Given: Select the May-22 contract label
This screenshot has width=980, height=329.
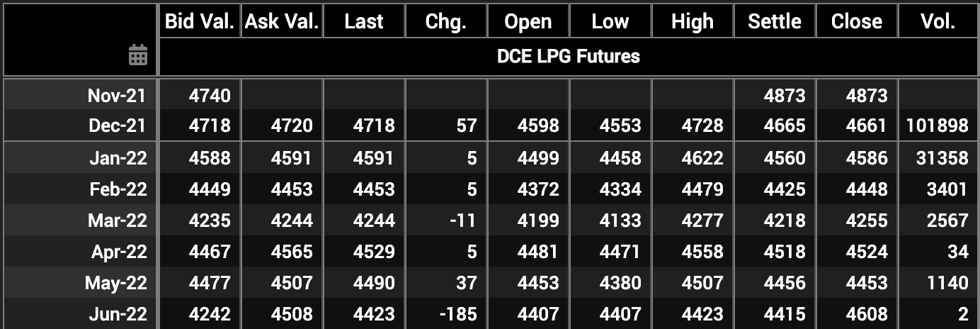Looking at the screenshot, I should click(116, 283).
